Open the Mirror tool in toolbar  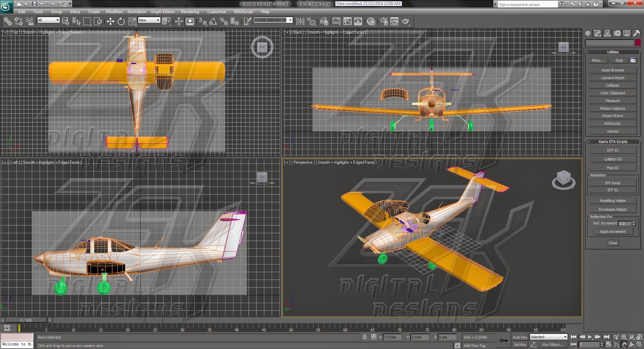tap(300, 21)
